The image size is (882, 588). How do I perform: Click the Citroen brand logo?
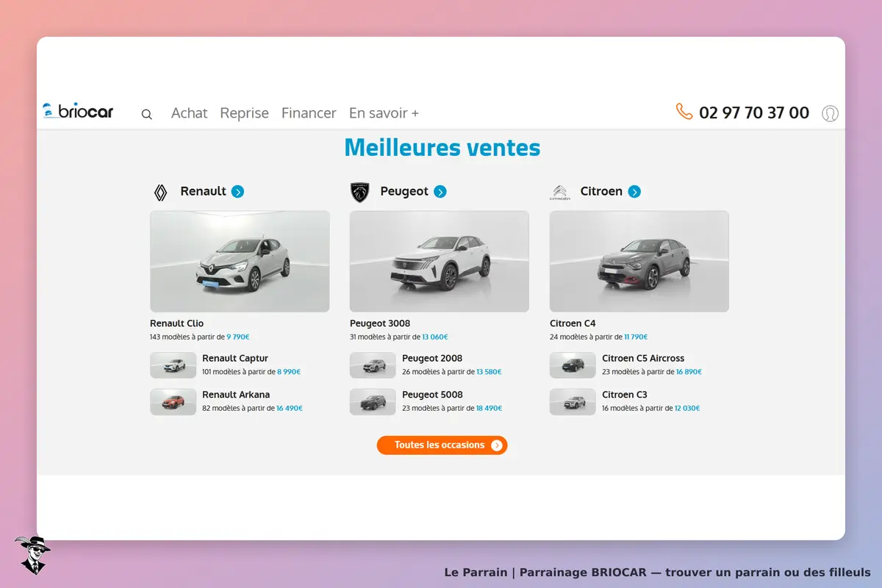[560, 193]
